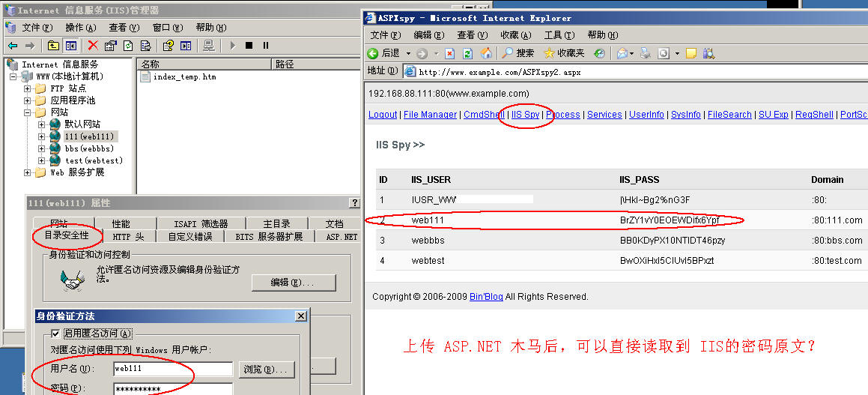The height and width of the screenshot is (395, 868).
Task: Open 窗口(W) menu in IIS Manager
Action: click(168, 28)
